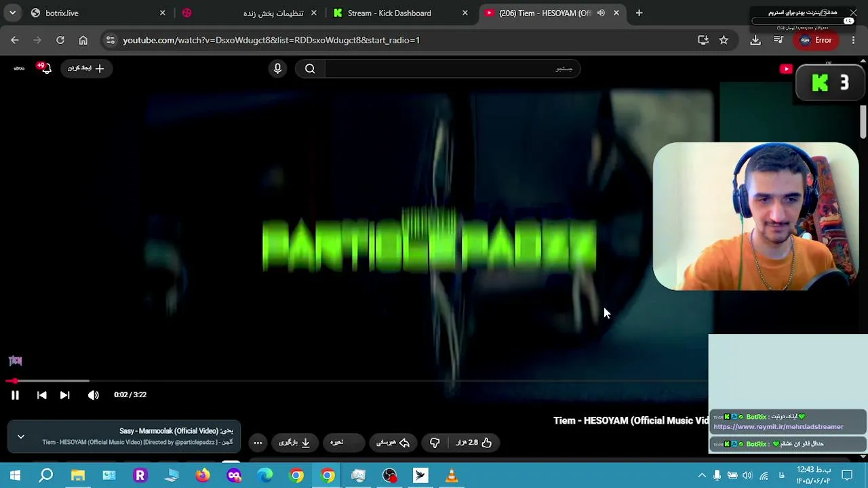Open the Windows Start menu

tap(15, 476)
